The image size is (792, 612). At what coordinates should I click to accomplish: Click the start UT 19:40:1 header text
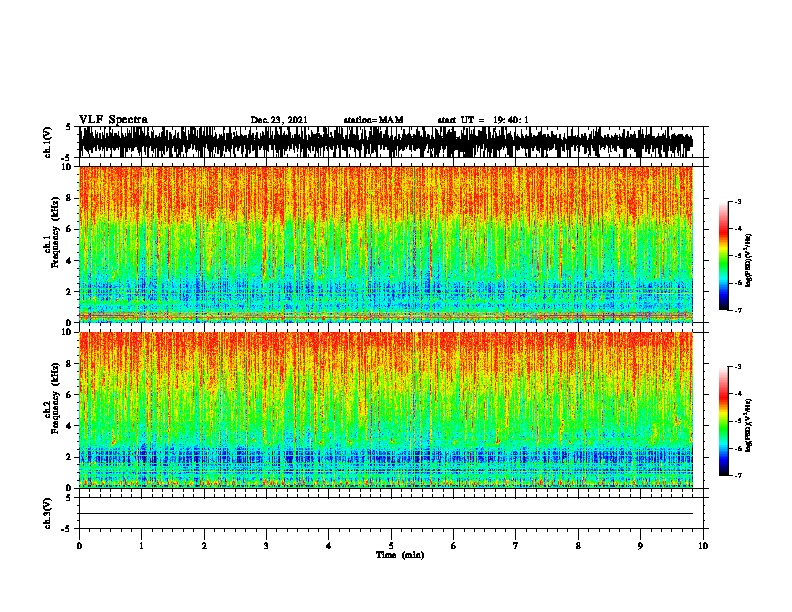click(483, 120)
